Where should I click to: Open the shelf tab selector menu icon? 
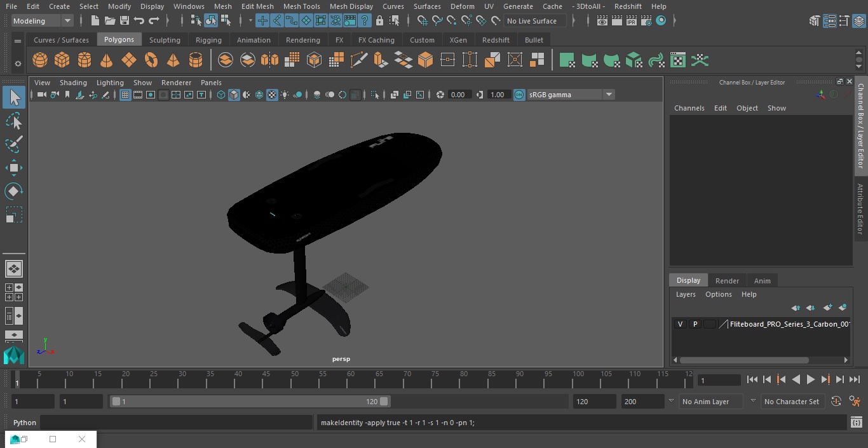pos(18,41)
